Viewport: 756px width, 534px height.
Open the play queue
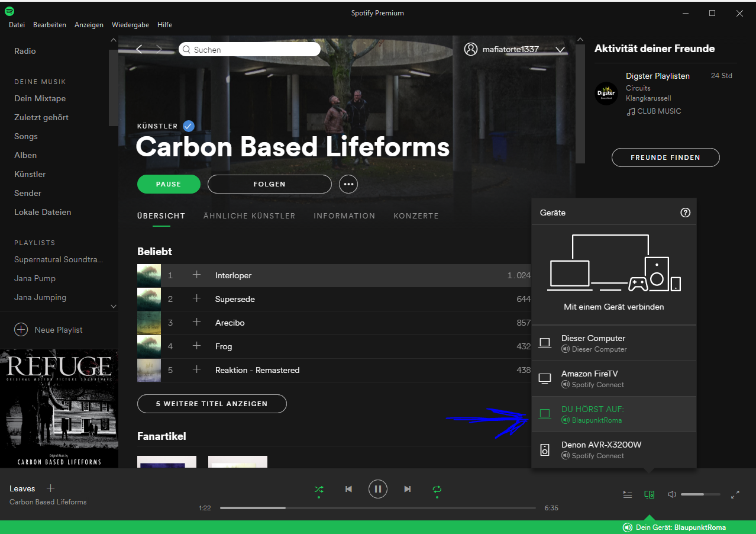tap(627, 494)
